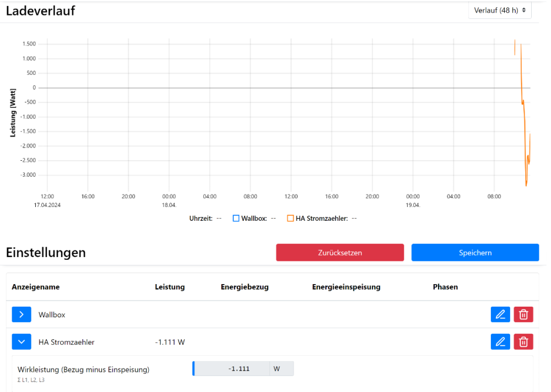Select the Leistung column header
This screenshot has height=392, width=551.
click(x=170, y=287)
